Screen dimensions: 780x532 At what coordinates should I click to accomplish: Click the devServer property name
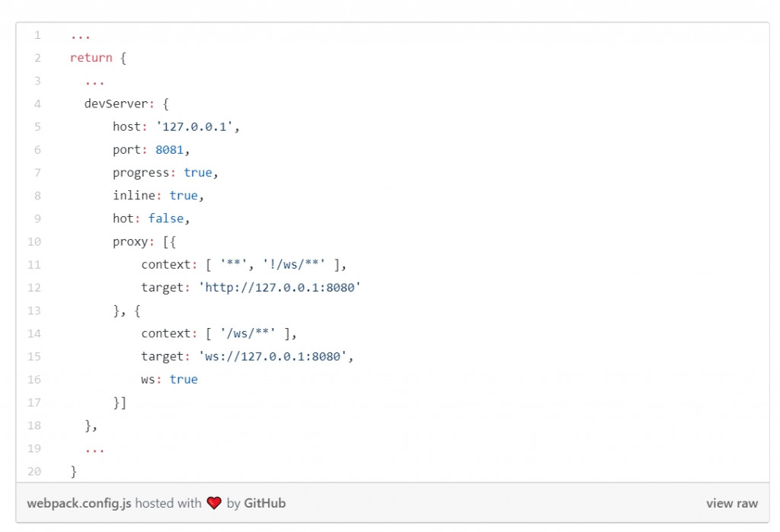tap(117, 104)
